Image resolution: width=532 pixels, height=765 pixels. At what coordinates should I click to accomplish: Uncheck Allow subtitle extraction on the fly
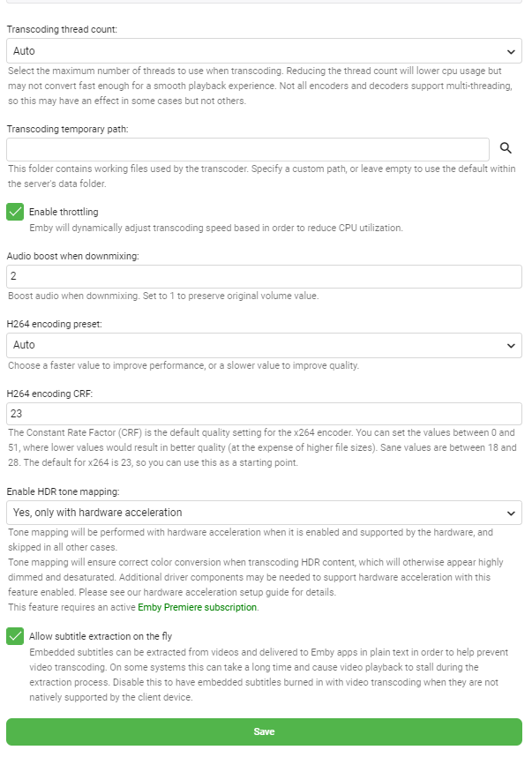(15, 636)
